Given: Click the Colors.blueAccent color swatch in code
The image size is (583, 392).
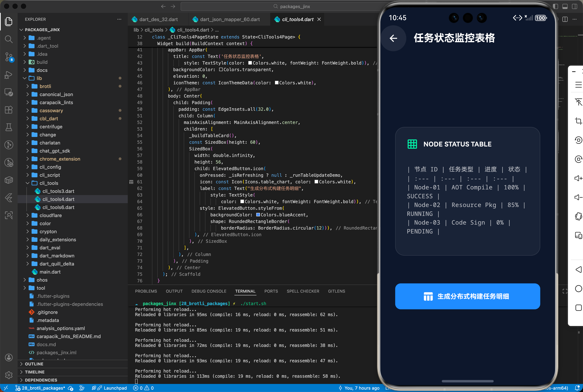Looking at the screenshot, I should (x=258, y=215).
